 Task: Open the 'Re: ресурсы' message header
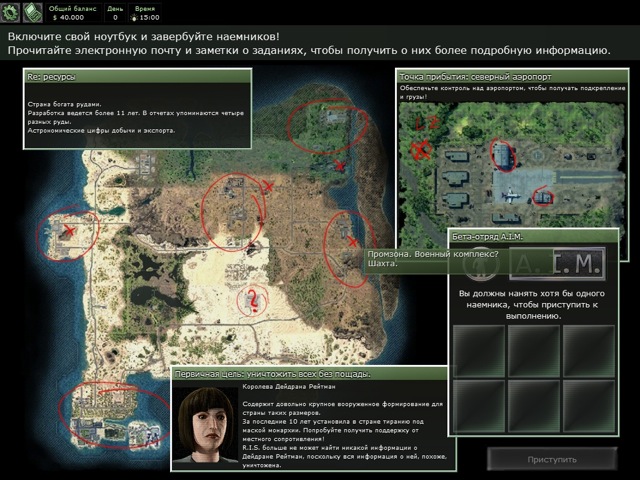pyautogui.click(x=137, y=76)
